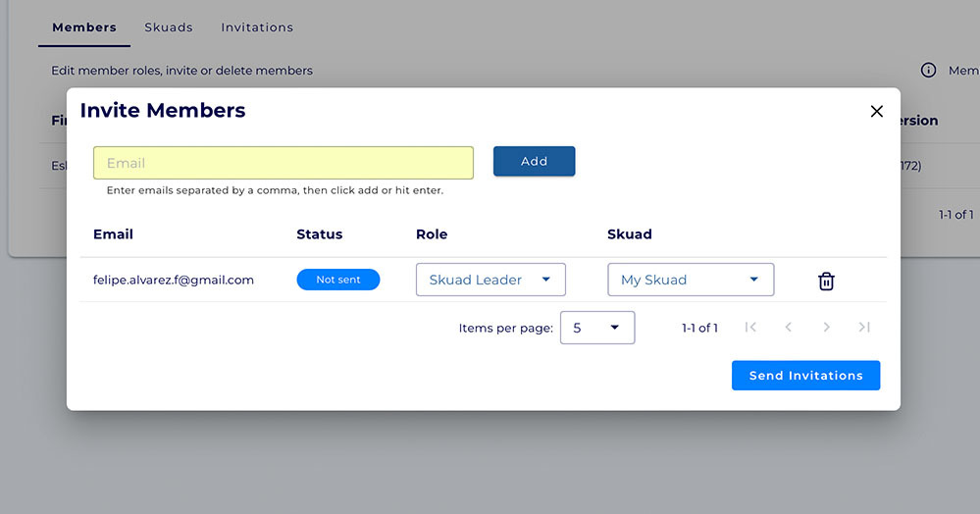Switch to the Skuads tab
Screen dimensions: 980x514
(x=169, y=27)
